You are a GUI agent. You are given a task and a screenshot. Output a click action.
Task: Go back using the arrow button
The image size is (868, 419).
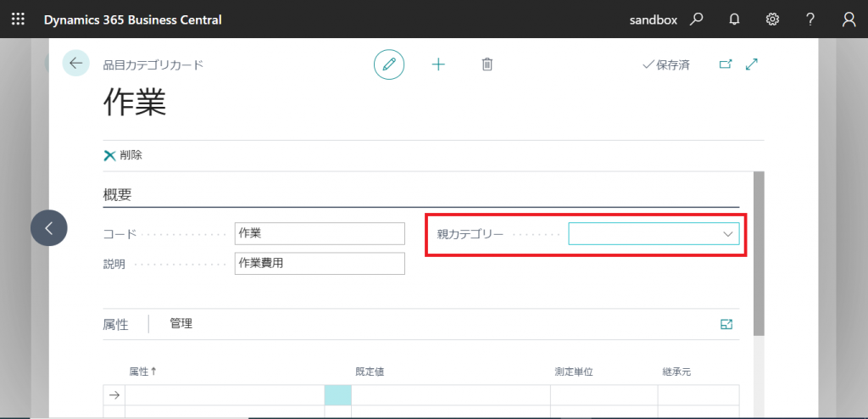coord(76,63)
